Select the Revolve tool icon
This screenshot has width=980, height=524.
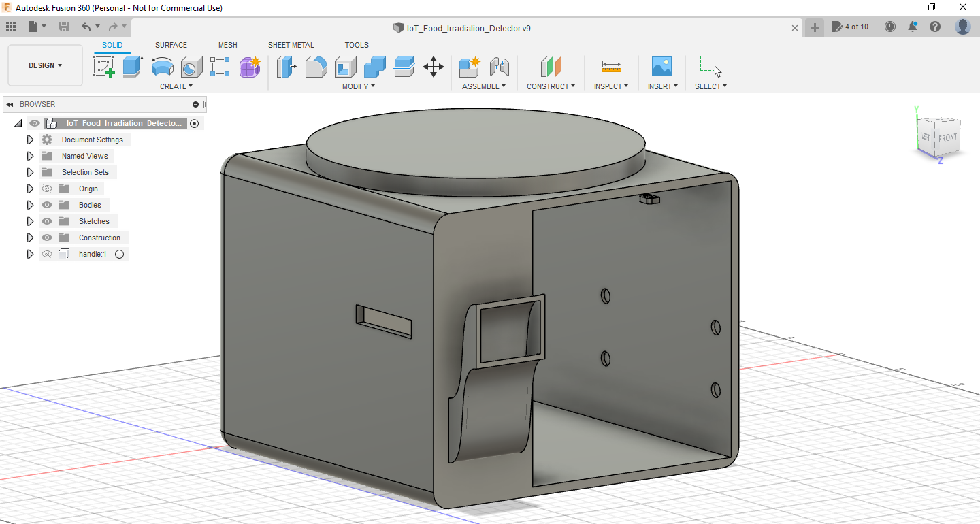pos(162,67)
